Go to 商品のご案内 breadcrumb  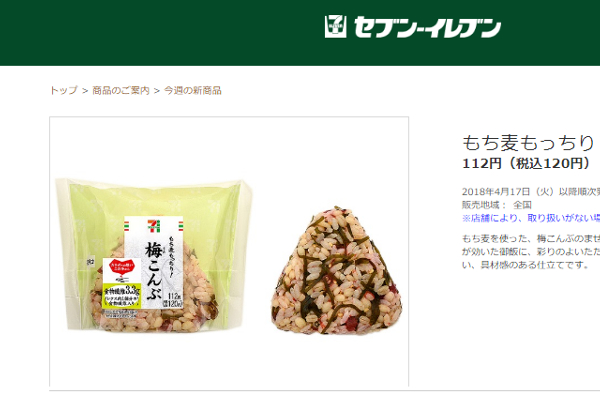[121, 90]
